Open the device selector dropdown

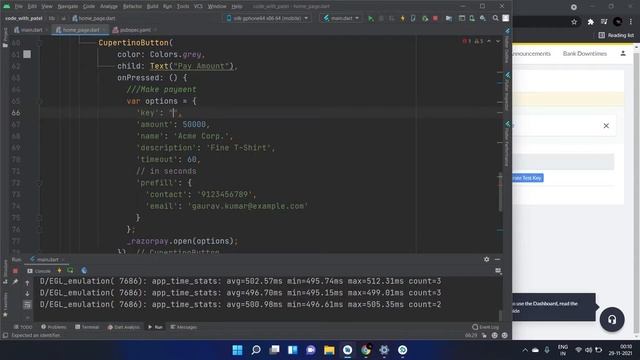[267, 18]
